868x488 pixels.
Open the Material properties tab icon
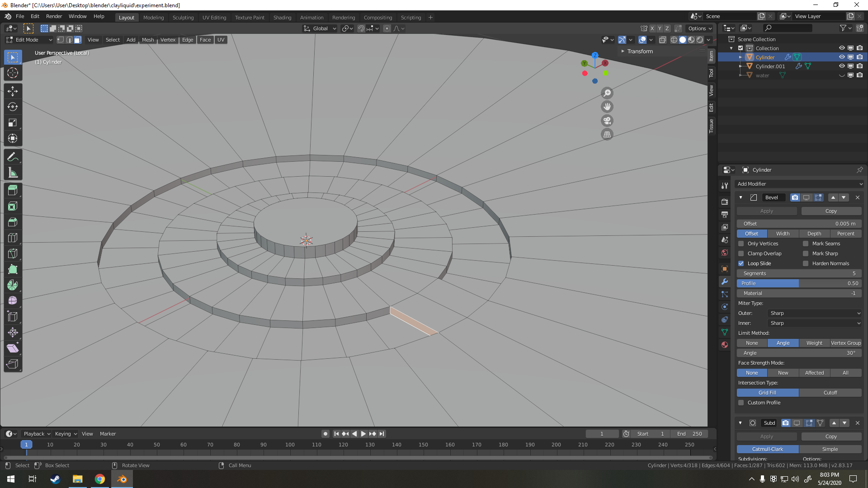pyautogui.click(x=725, y=345)
